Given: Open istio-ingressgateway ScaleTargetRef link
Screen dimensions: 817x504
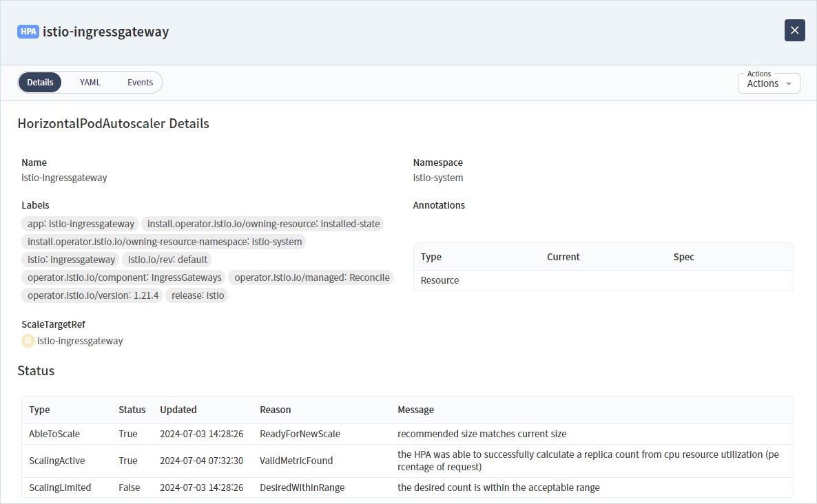Looking at the screenshot, I should (80, 341).
